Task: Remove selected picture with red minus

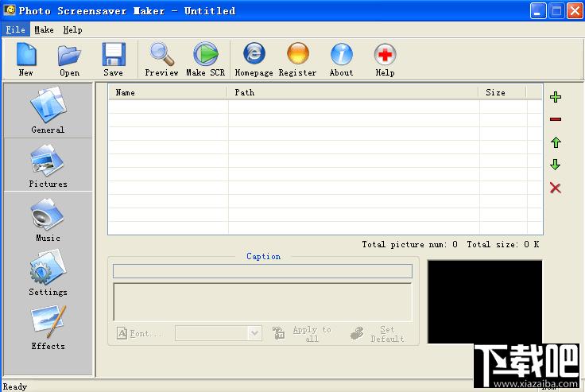Action: [556, 119]
